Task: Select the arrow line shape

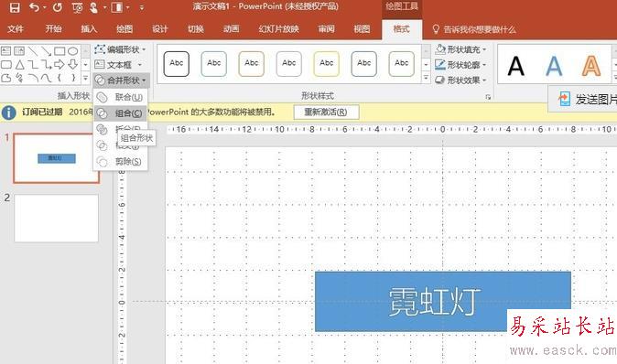Action: click(47, 51)
